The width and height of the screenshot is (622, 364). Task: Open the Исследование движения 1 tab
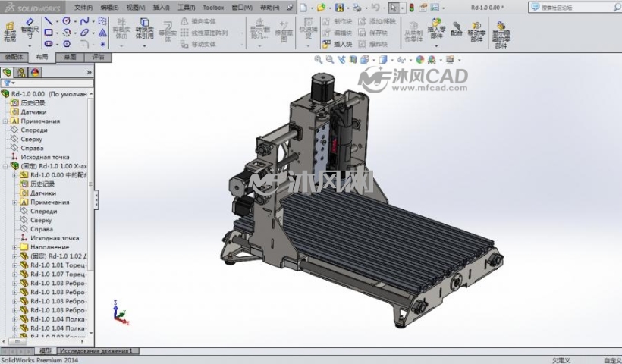click(98, 351)
